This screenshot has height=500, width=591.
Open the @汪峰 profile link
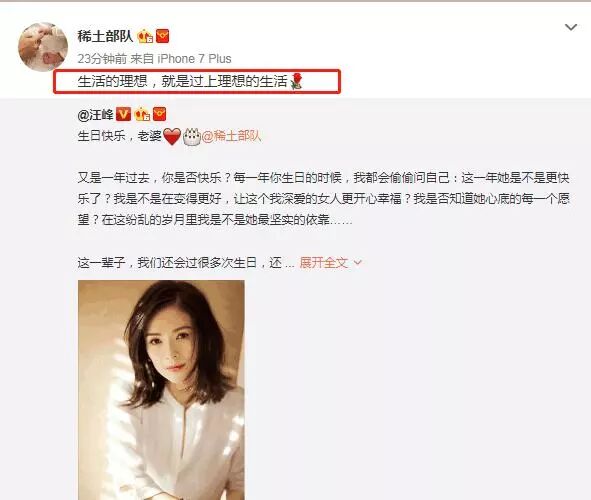pos(95,115)
